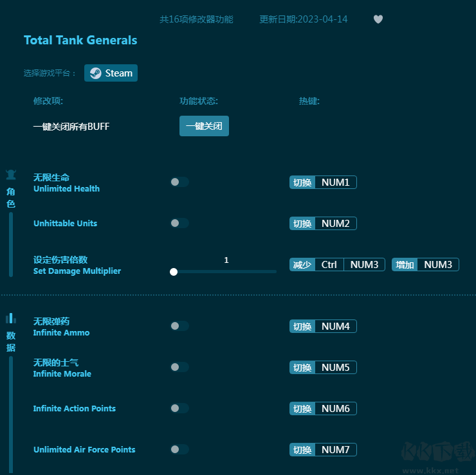The height and width of the screenshot is (475, 476).
Task: Click the 减少 decrease damage label
Action: (302, 265)
